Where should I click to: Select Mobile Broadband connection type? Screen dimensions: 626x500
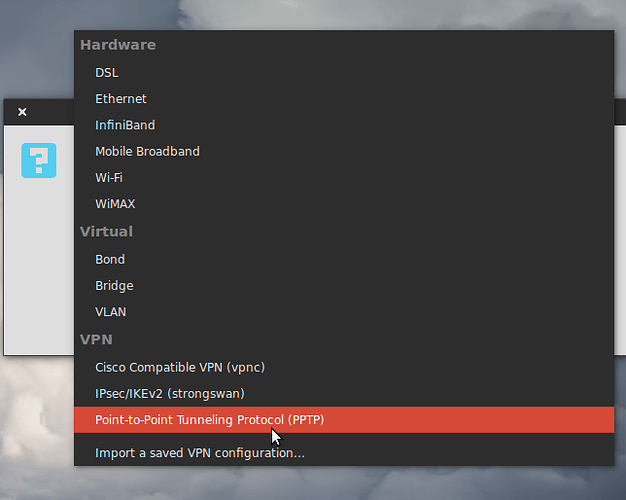coord(147,151)
